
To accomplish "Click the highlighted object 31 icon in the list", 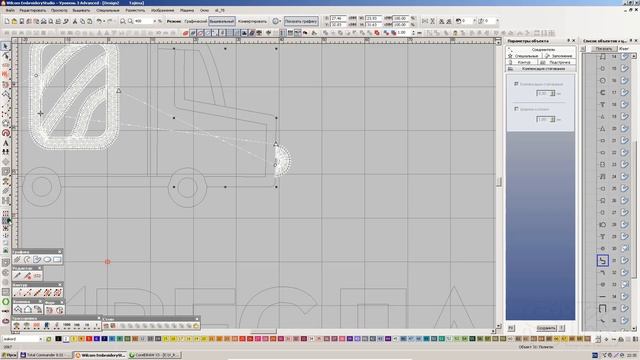I will point(602,260).
